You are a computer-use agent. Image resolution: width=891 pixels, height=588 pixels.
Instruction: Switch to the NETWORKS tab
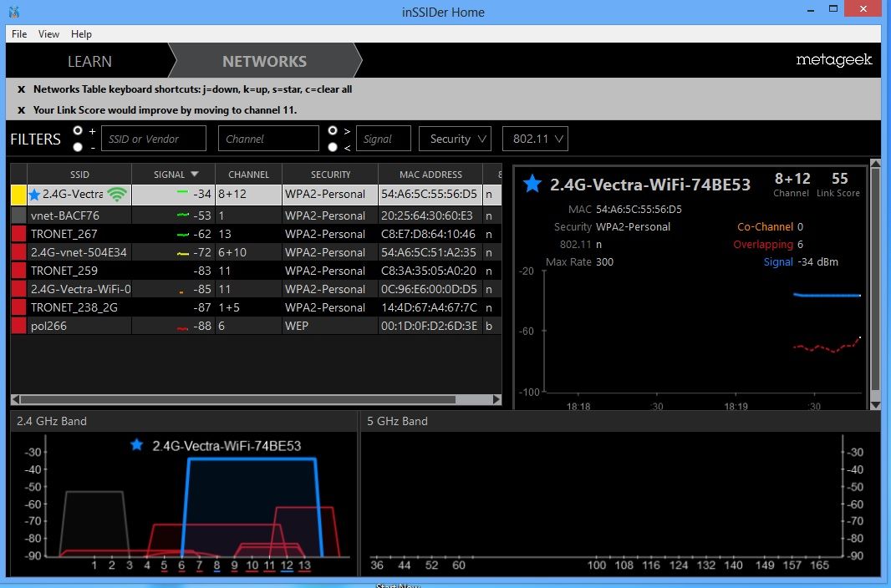[x=264, y=61]
